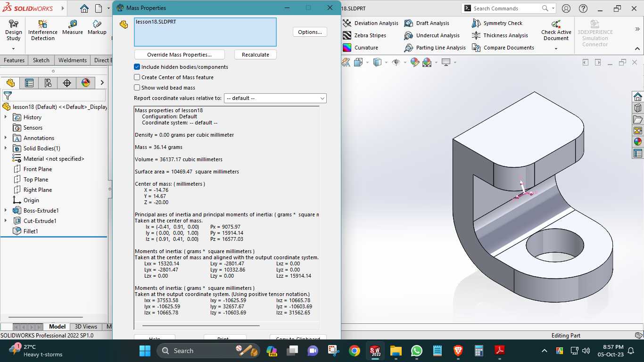The height and width of the screenshot is (362, 644).
Task: Collapse the CommandManager ribbon
Action: click(x=637, y=49)
